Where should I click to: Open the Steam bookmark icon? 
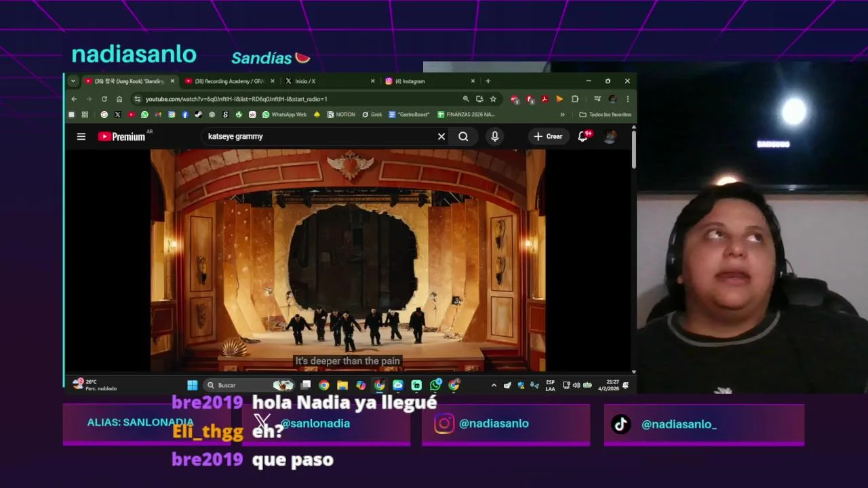[x=198, y=115]
